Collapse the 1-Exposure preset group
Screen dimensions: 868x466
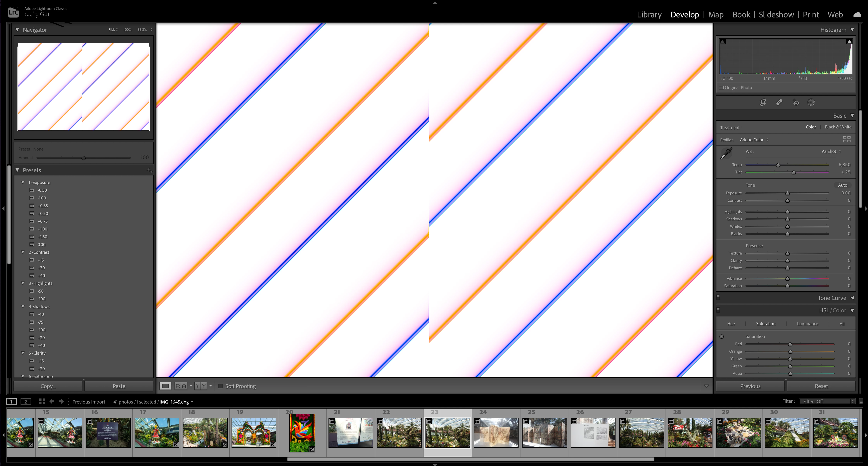click(x=23, y=182)
